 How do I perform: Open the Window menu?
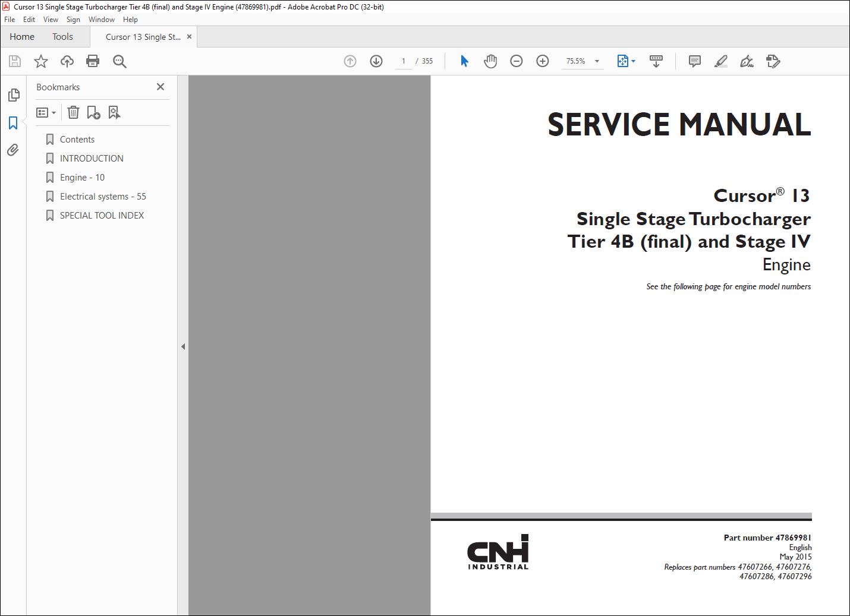click(x=102, y=20)
